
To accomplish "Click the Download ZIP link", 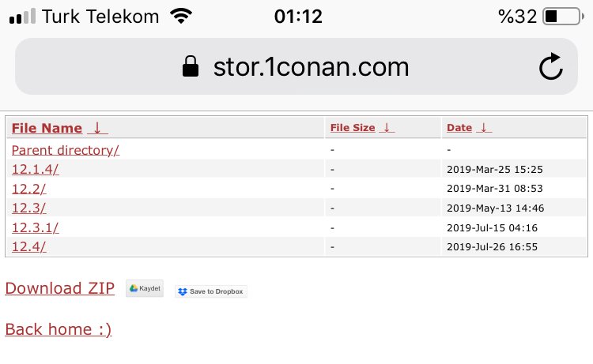I will point(59,288).
